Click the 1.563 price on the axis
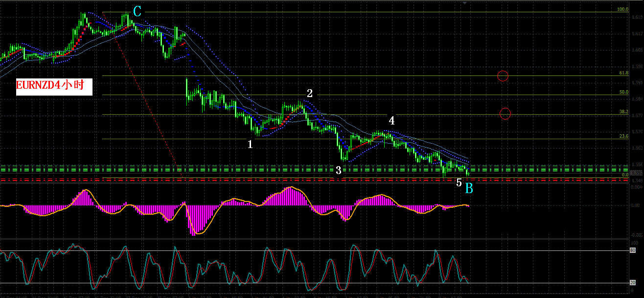The width and height of the screenshot is (644, 298). pos(637,148)
